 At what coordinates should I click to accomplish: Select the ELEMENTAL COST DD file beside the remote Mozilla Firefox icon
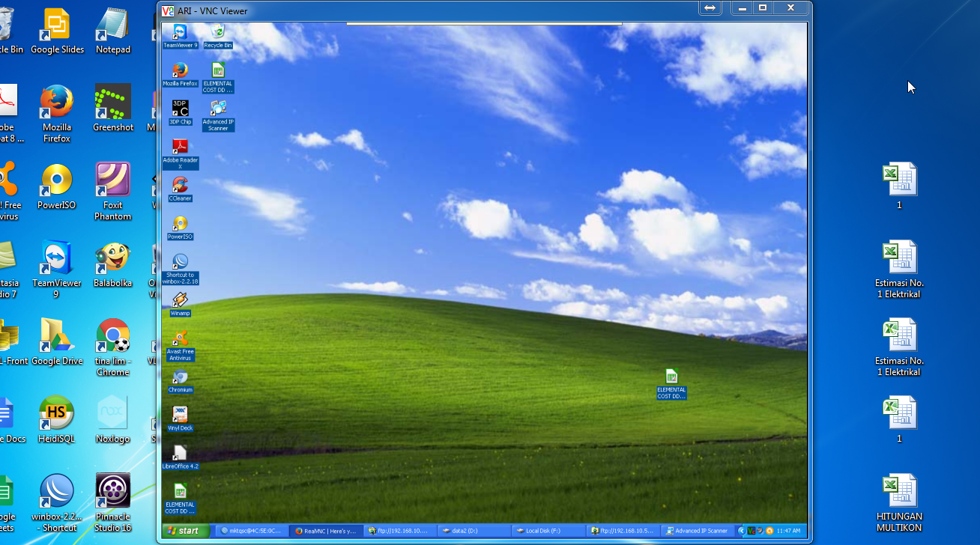[x=218, y=78]
